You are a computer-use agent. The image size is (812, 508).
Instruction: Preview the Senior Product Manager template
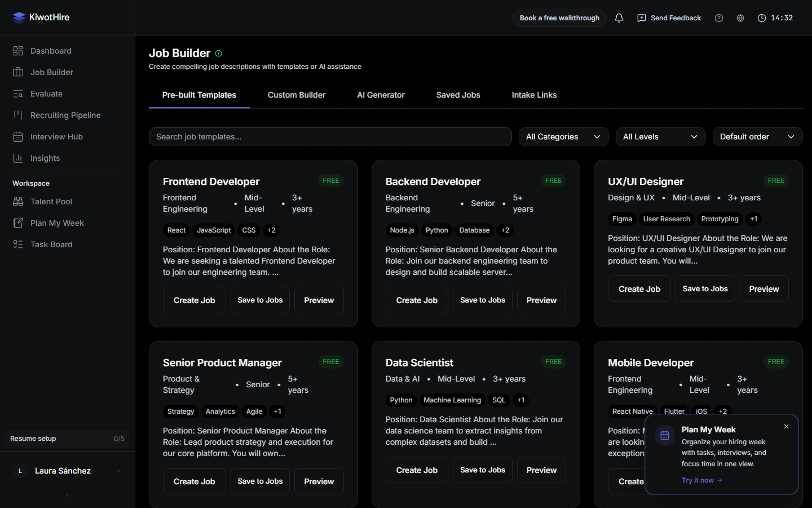point(319,481)
